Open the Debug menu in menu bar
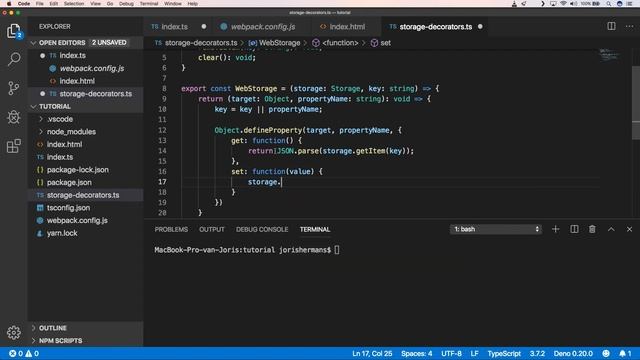 click(x=126, y=4)
